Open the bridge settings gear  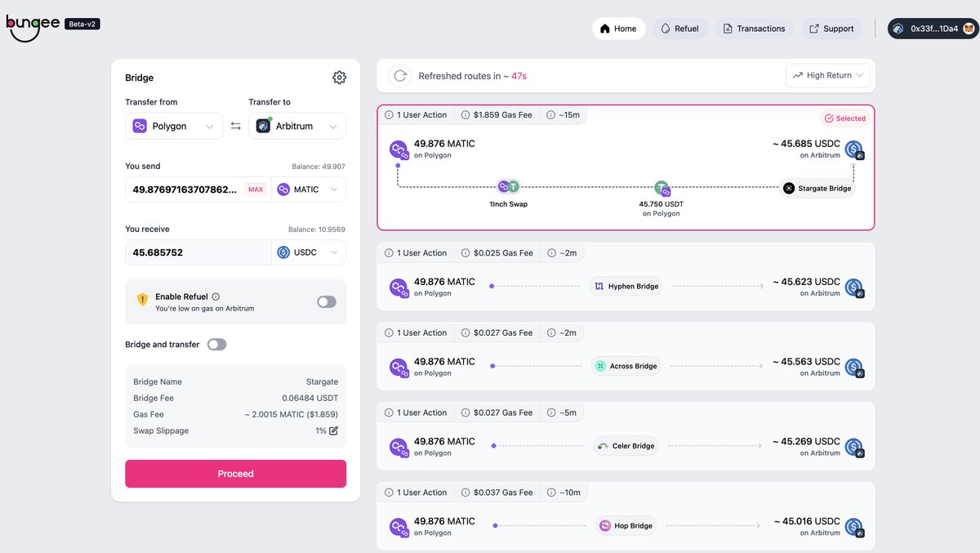pyautogui.click(x=339, y=78)
